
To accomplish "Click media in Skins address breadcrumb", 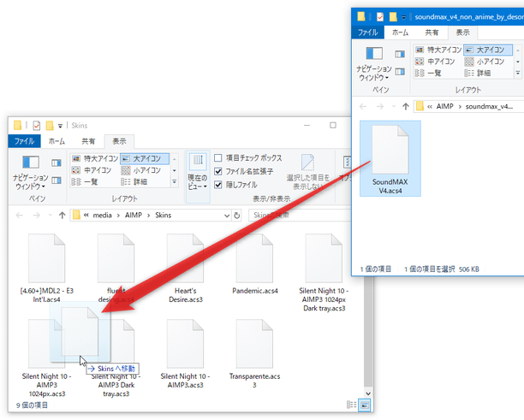I will tap(102, 216).
